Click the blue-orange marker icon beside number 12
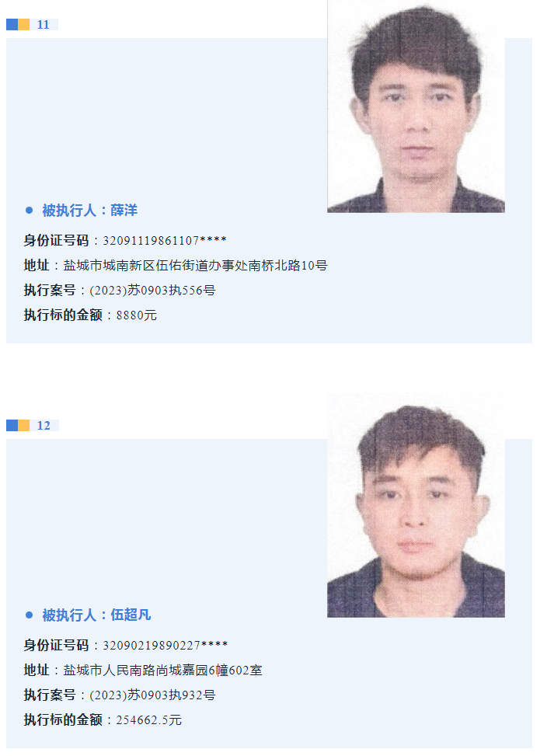This screenshot has width=540, height=756. 18,425
